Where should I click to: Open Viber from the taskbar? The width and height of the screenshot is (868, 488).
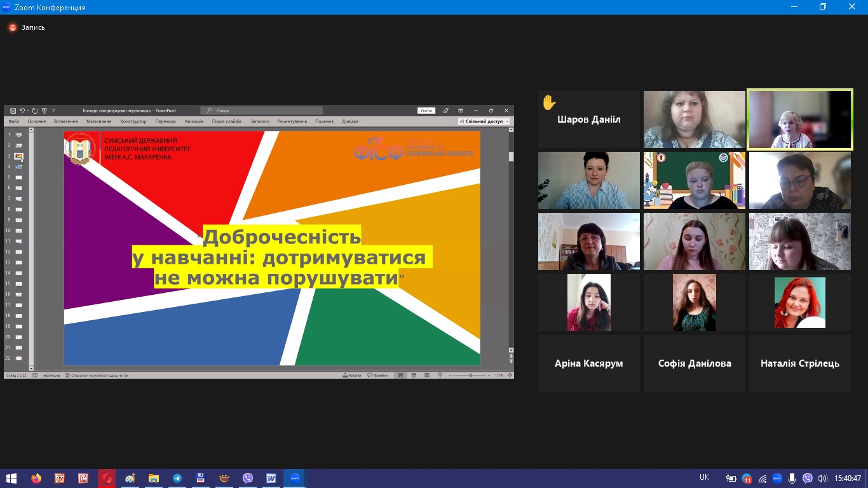[247, 478]
